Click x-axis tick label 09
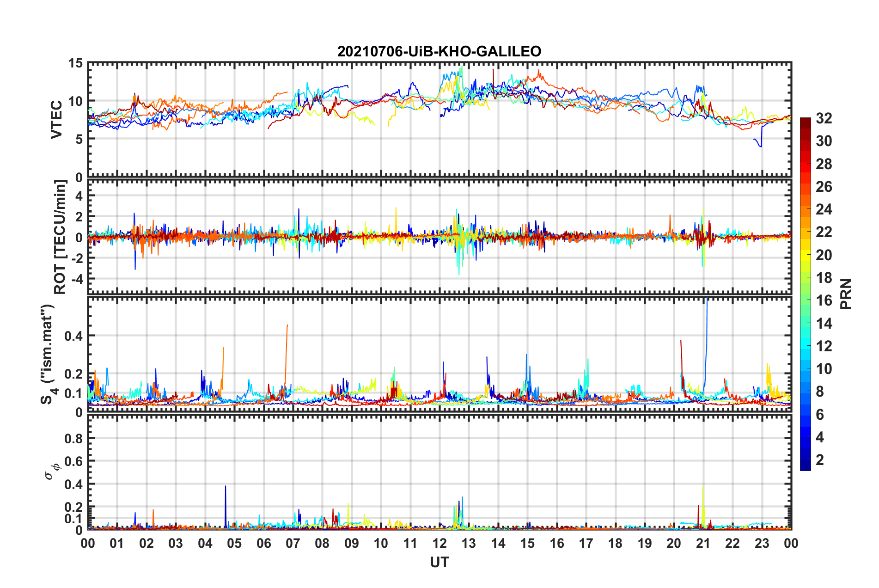879x588 pixels. coord(351,543)
